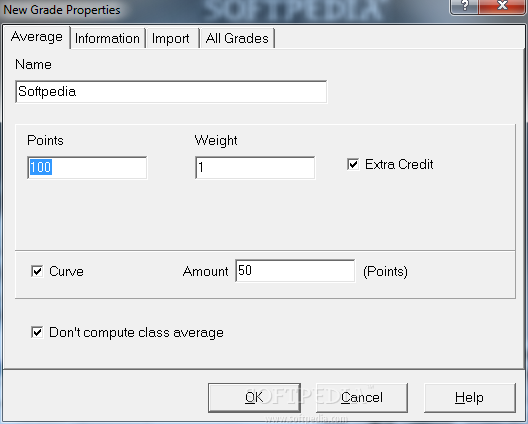Click the question mark help icon in title bar
528x424 pixels.
pyautogui.click(x=464, y=6)
